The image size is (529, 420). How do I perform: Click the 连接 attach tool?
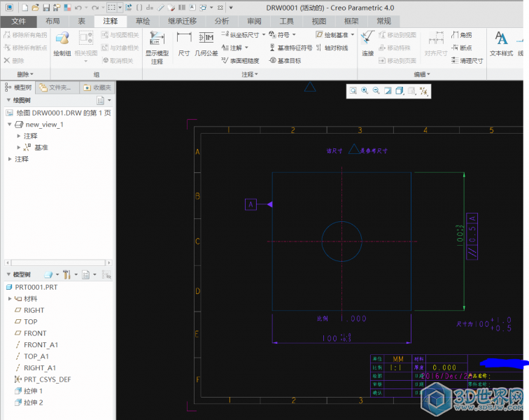pos(368,43)
